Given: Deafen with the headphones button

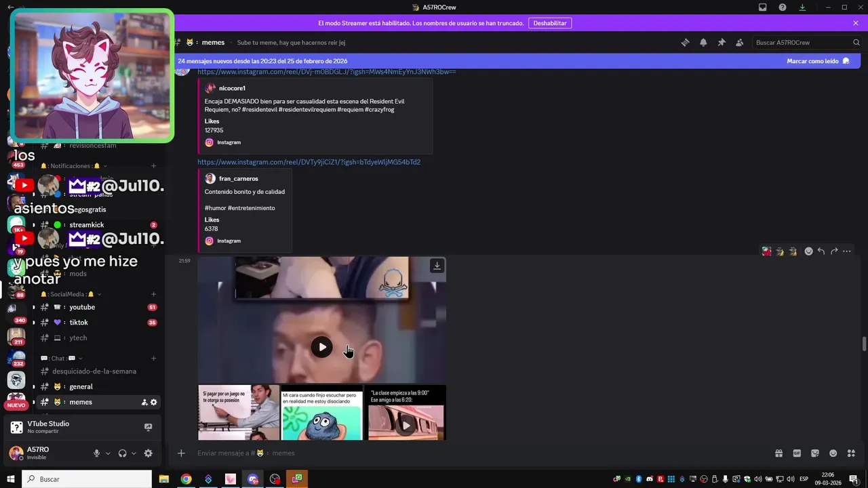Looking at the screenshot, I should pos(123,453).
